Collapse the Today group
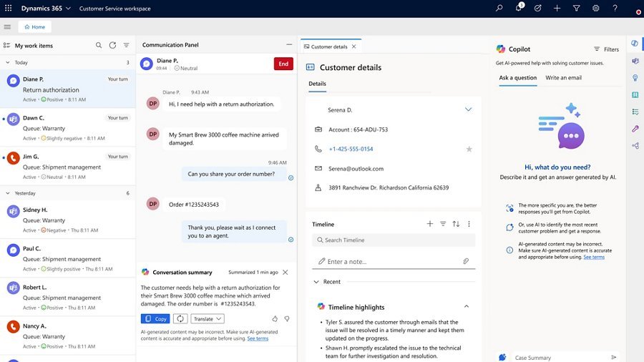The width and height of the screenshot is (644, 362). click(7, 62)
